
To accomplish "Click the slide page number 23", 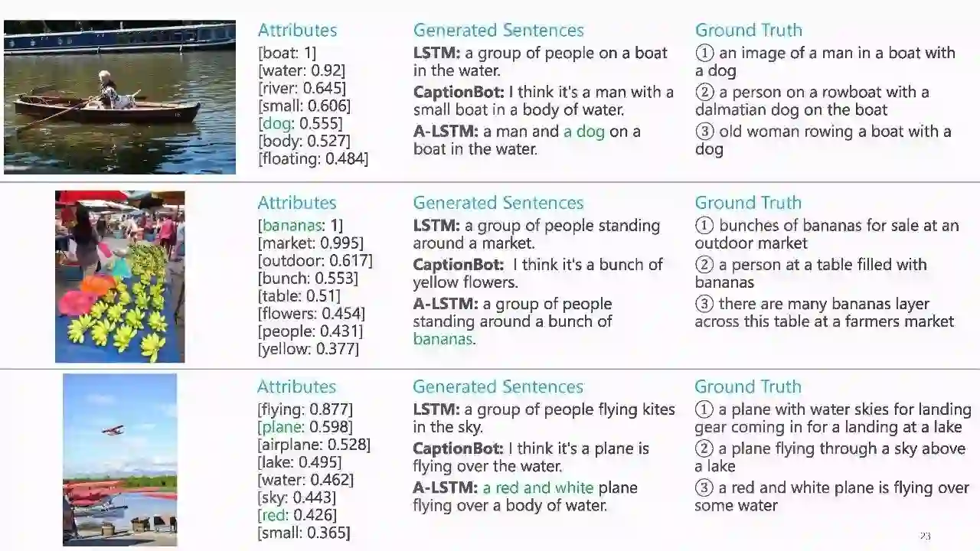I will point(925,536).
